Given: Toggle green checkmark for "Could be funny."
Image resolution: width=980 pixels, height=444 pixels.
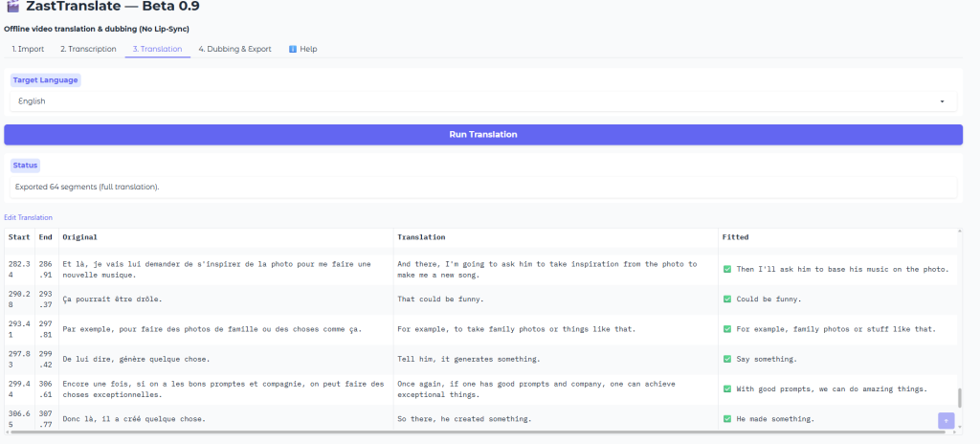Looking at the screenshot, I should pyautogui.click(x=728, y=300).
